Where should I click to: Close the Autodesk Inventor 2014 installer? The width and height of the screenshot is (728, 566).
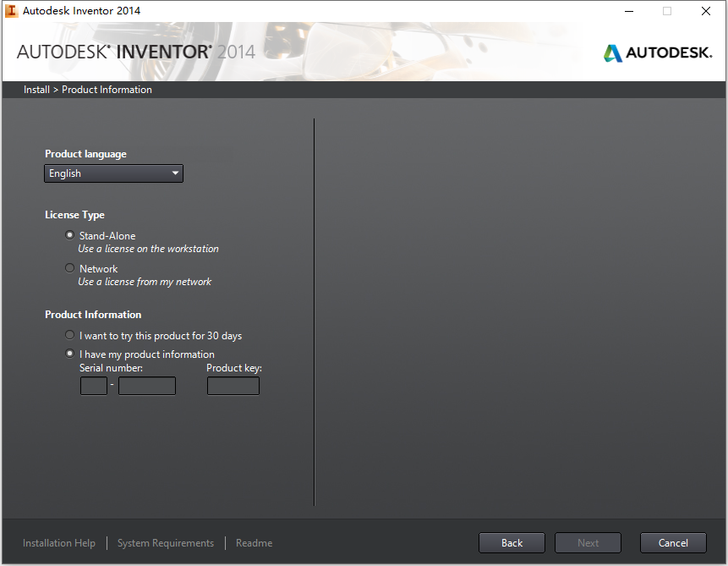pyautogui.click(x=706, y=11)
